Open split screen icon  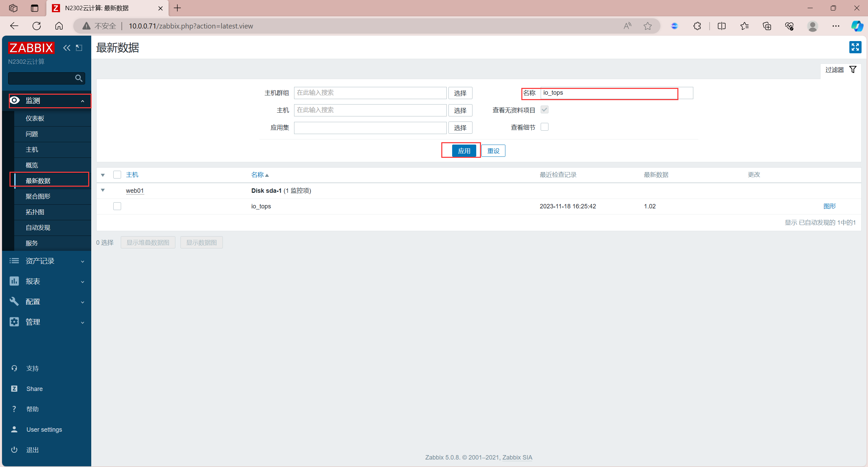721,26
